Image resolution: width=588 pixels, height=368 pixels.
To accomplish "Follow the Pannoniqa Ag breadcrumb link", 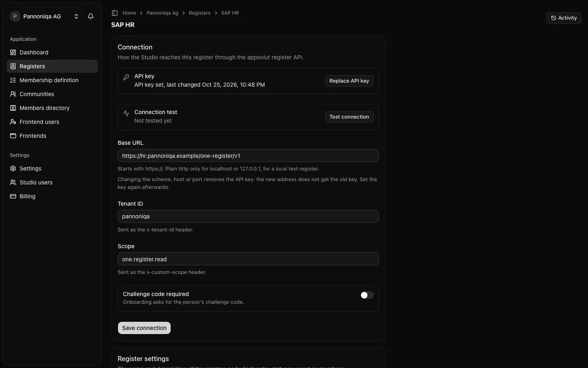I will (163, 13).
